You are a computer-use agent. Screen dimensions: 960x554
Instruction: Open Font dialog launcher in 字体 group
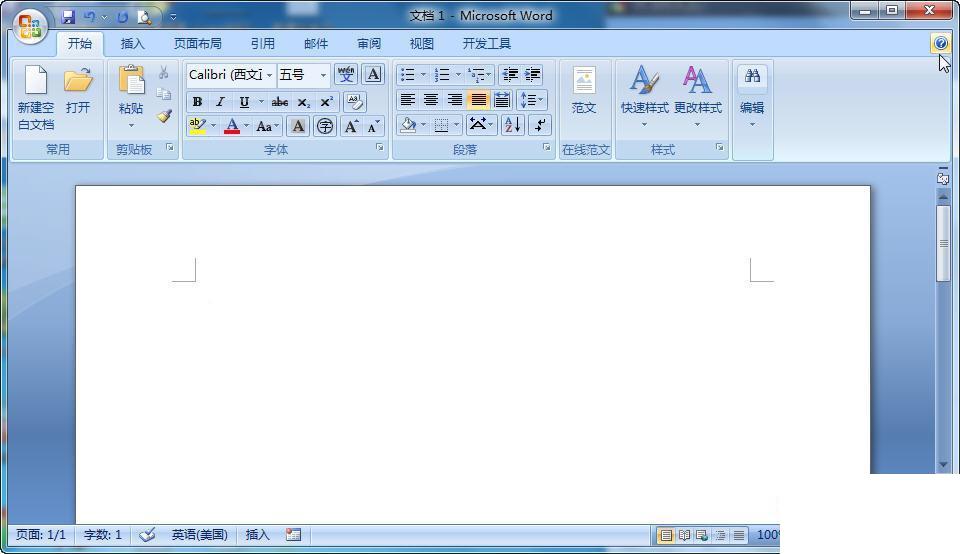tap(380, 148)
